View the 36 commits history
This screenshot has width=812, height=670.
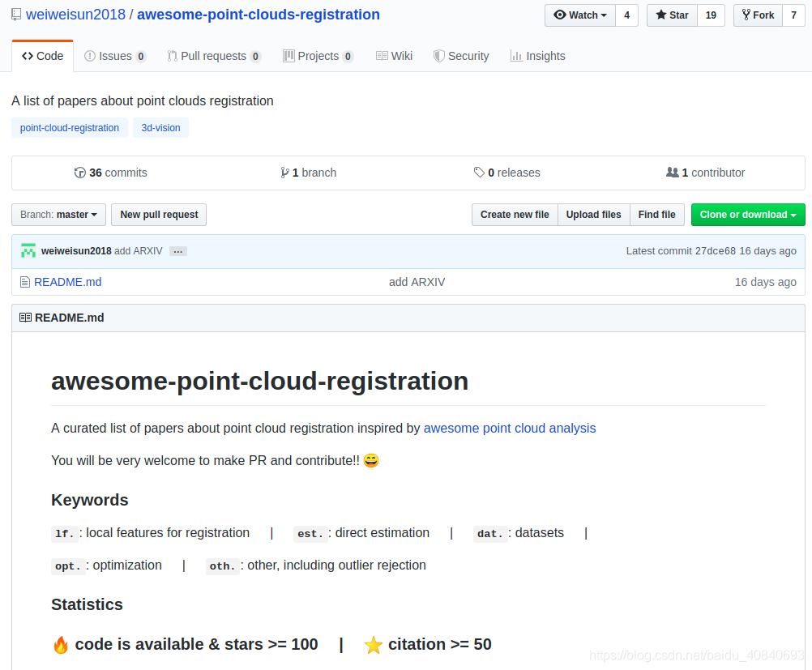click(111, 173)
